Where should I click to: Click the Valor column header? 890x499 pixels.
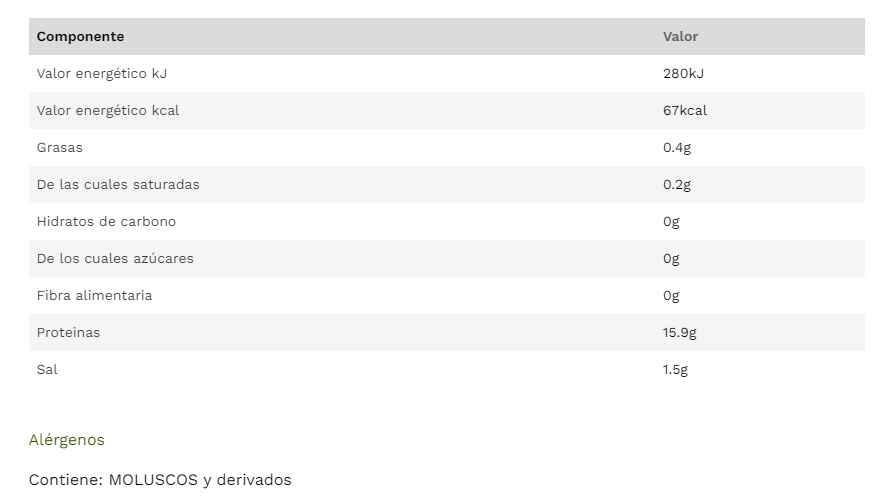coord(680,36)
